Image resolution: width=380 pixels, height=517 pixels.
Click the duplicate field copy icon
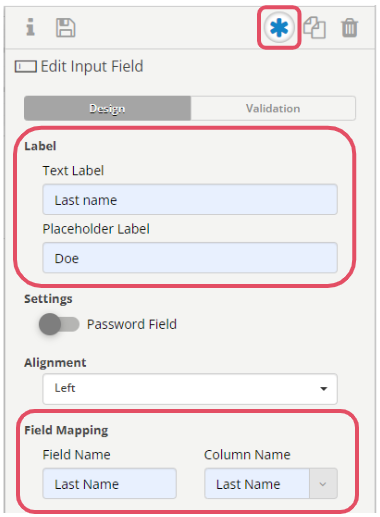tap(314, 28)
